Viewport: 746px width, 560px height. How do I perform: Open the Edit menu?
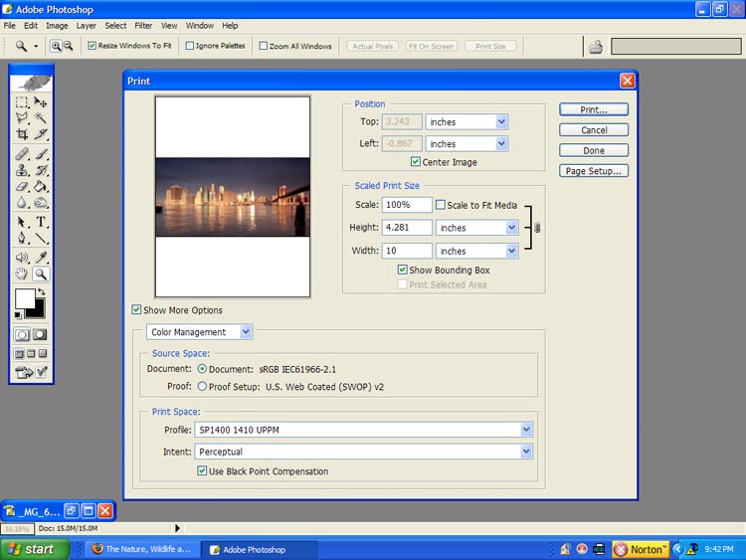point(31,26)
